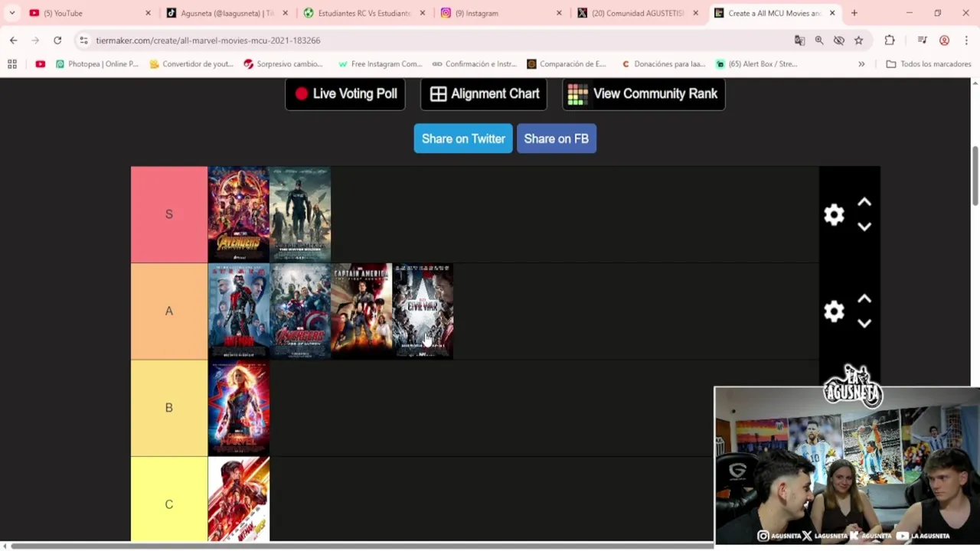Close the Instagram tab

(x=559, y=13)
